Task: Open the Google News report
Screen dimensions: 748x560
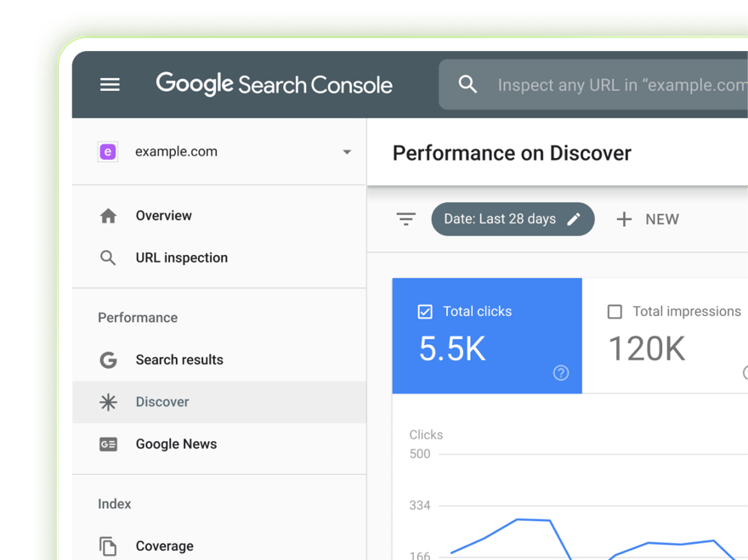Action: 176,444
